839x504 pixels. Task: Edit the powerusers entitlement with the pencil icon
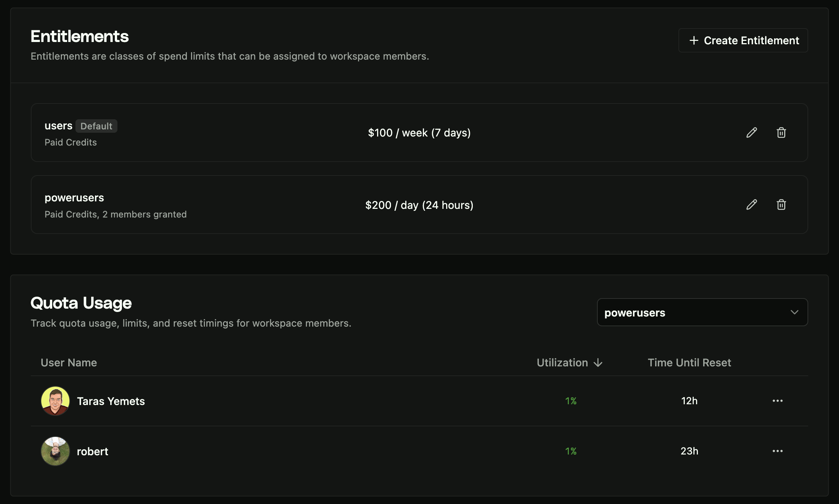coord(751,205)
